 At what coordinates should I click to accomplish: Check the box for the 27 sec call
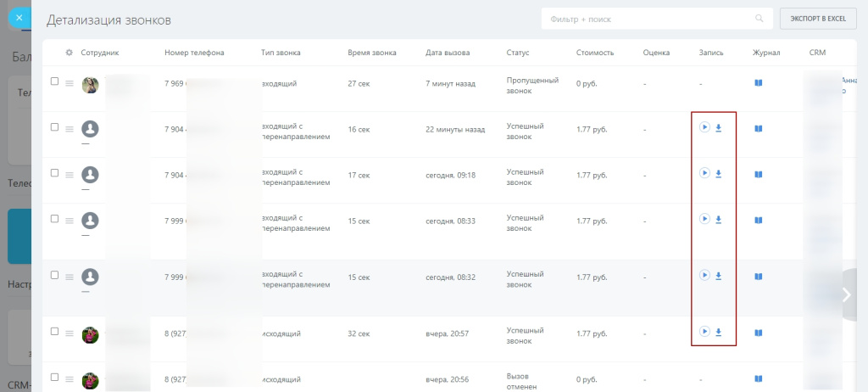54,81
